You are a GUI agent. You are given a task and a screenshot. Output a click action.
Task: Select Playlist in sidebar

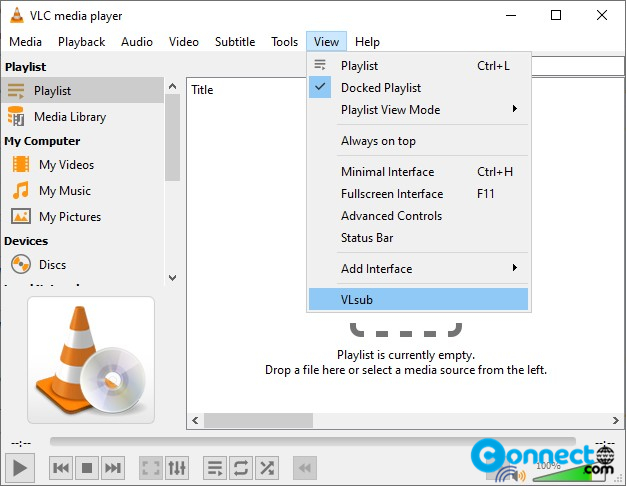(x=82, y=91)
